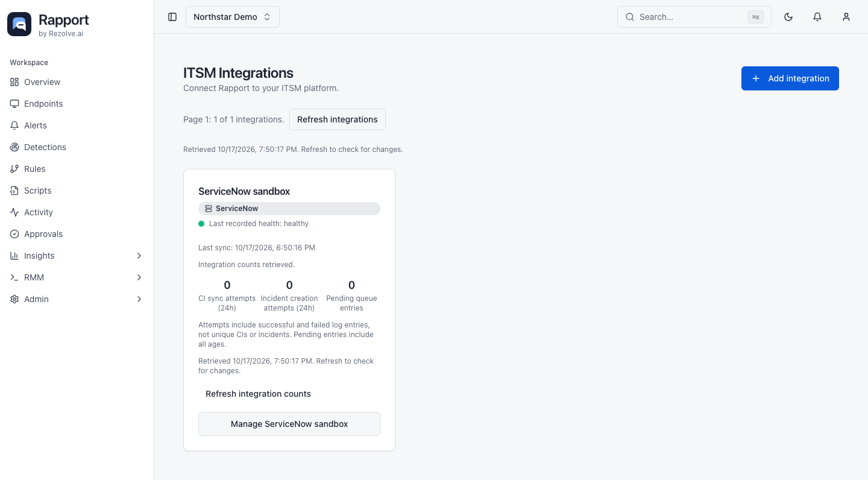Click the ServiceNow badge icon
868x480 pixels.
tap(209, 209)
